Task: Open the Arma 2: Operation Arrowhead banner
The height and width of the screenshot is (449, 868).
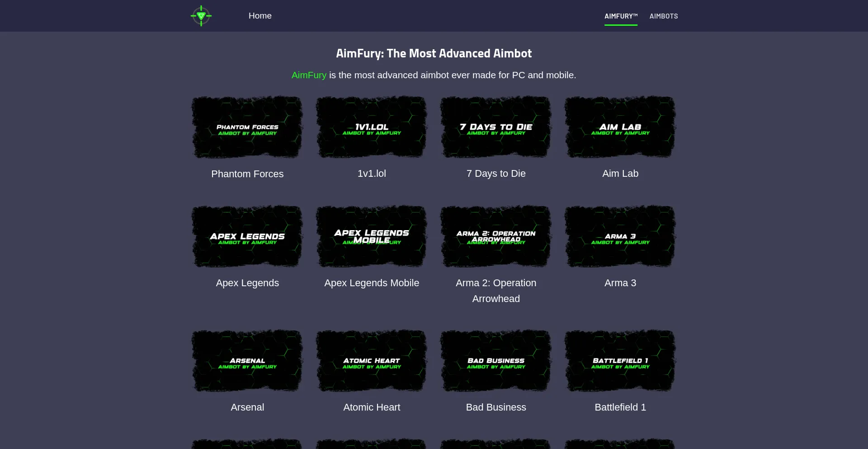Action: [496, 236]
